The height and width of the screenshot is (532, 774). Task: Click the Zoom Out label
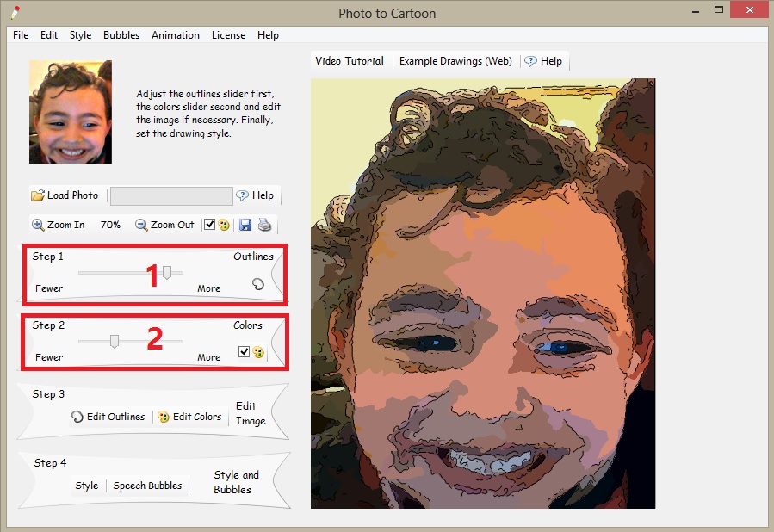click(172, 225)
